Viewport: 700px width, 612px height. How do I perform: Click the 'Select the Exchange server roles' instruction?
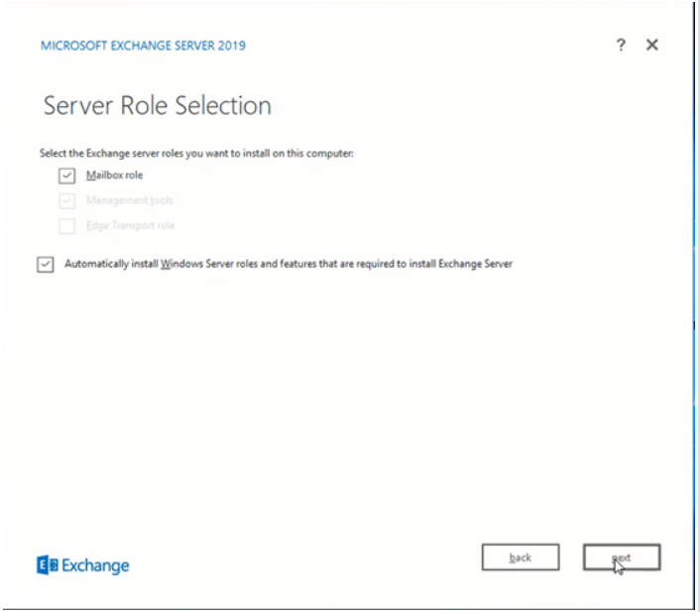[x=193, y=152]
